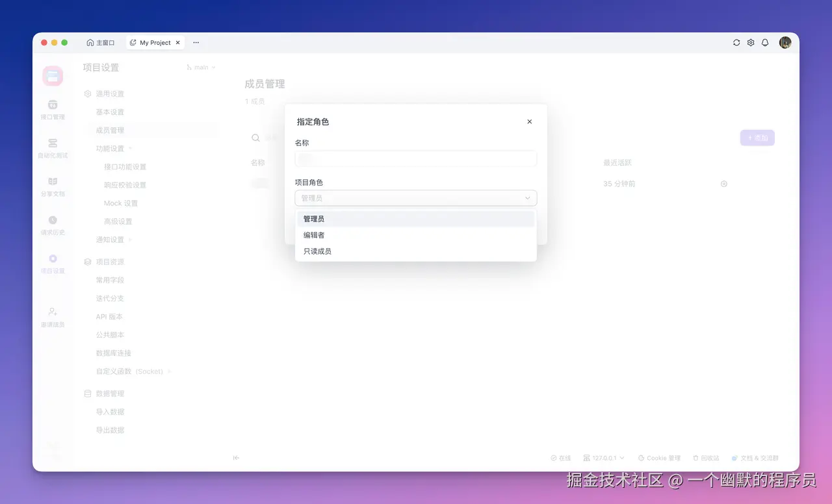Open the main branch selector
832x504 pixels.
[201, 67]
